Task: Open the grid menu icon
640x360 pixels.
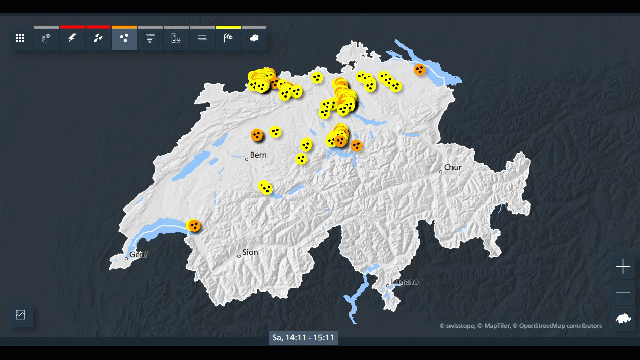Action: (x=20, y=38)
